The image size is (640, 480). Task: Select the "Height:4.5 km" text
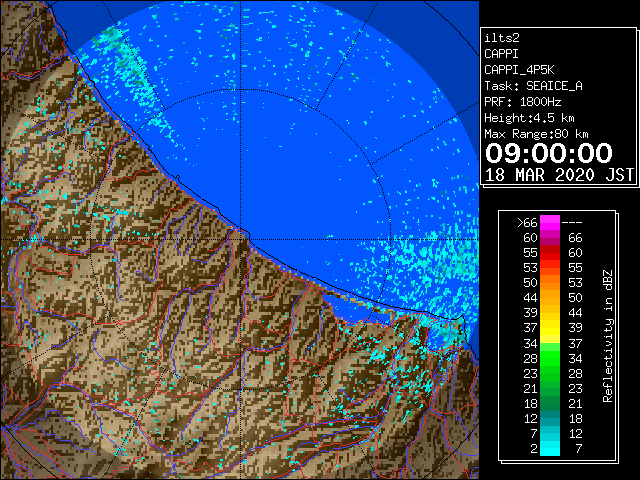coord(529,118)
